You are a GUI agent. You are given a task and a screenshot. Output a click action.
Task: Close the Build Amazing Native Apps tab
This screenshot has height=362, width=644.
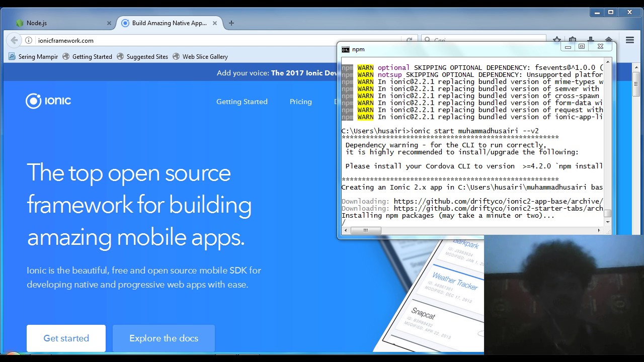215,23
